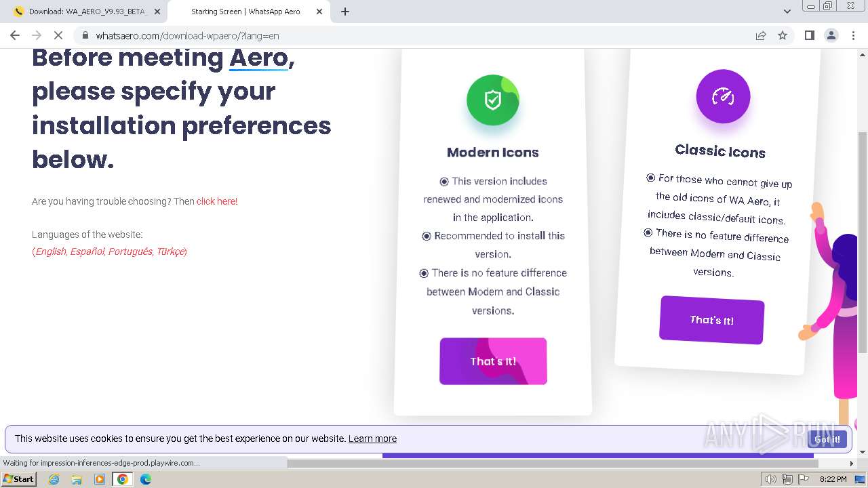Click the Modern Icons heading
868x488 pixels.
pos(493,152)
